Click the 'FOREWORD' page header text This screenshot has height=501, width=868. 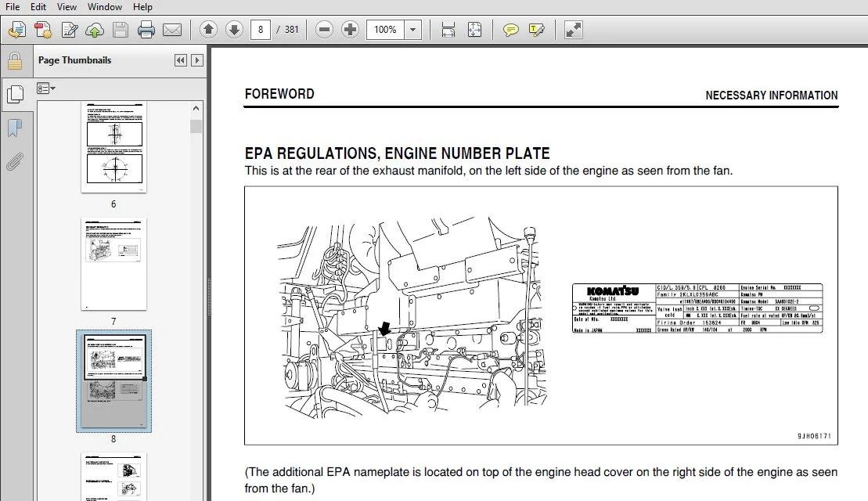(279, 94)
